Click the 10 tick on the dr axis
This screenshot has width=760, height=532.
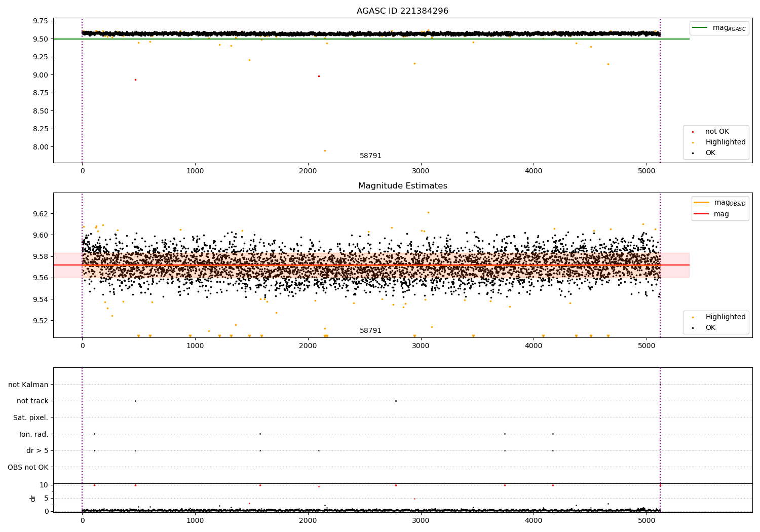(x=44, y=485)
